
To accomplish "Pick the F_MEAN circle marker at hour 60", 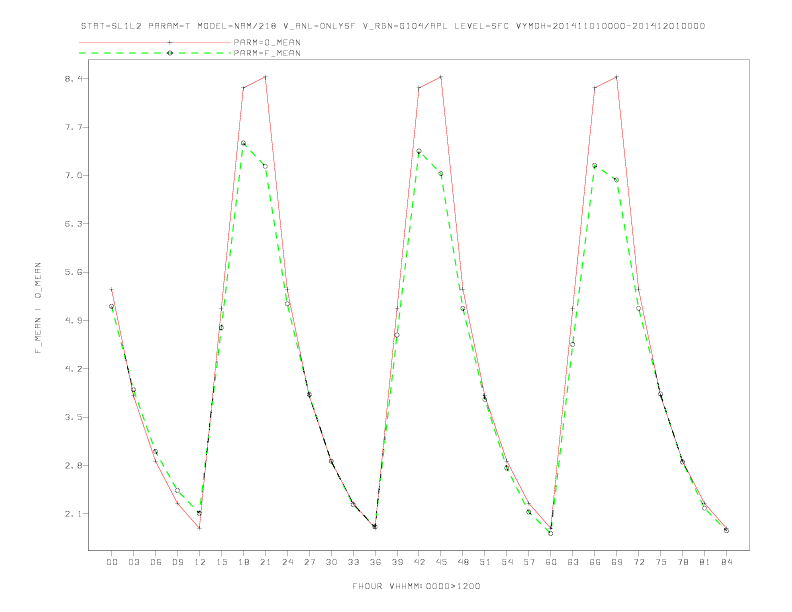I will tap(551, 533).
